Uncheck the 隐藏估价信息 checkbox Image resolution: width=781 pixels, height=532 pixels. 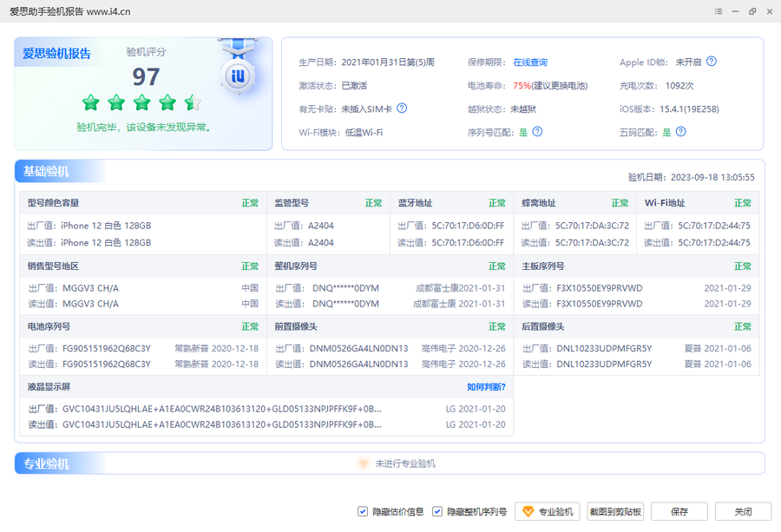(363, 511)
